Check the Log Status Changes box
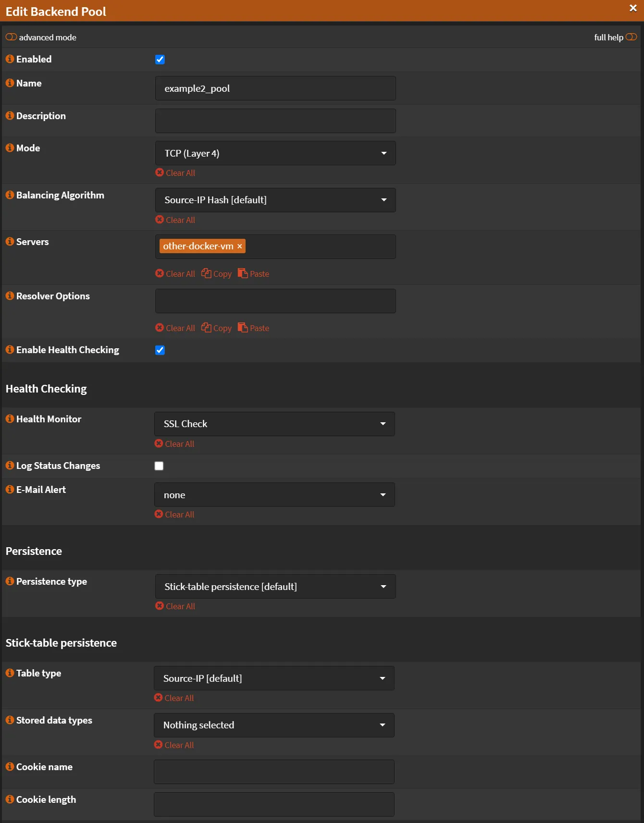 (159, 466)
